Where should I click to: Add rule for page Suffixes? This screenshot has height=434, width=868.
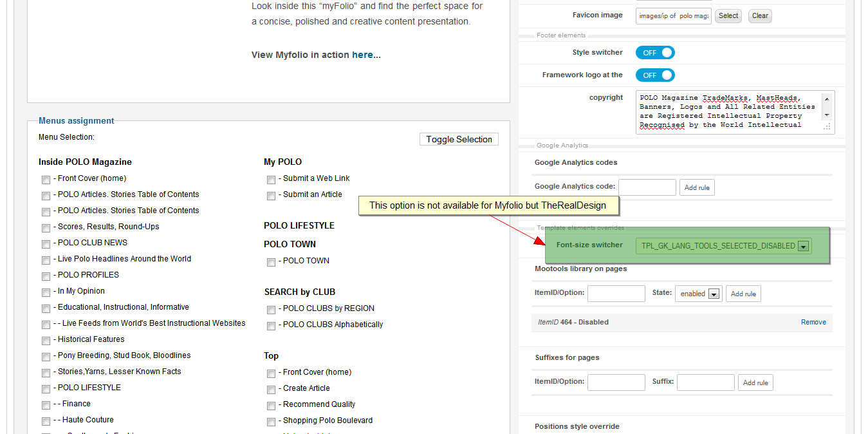755,382
